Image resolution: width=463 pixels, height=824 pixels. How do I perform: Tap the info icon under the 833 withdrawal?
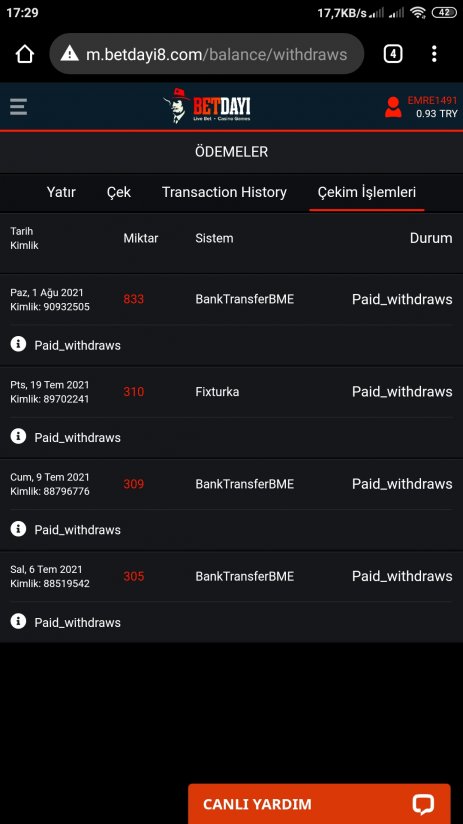tap(18, 345)
